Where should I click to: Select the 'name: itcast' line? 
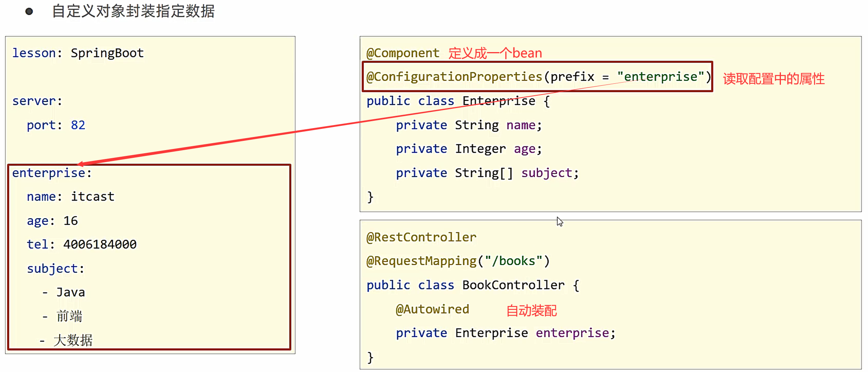click(71, 197)
